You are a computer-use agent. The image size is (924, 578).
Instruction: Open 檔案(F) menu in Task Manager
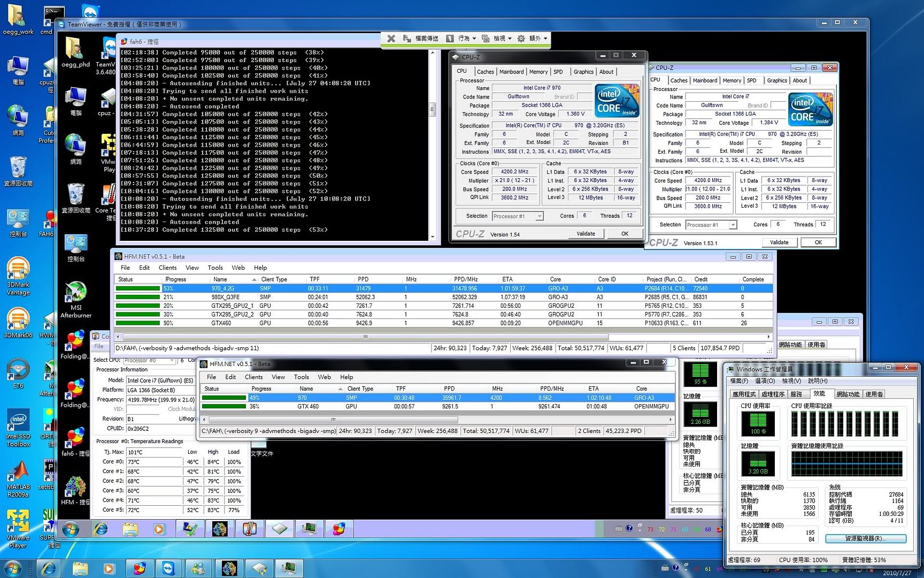739,381
